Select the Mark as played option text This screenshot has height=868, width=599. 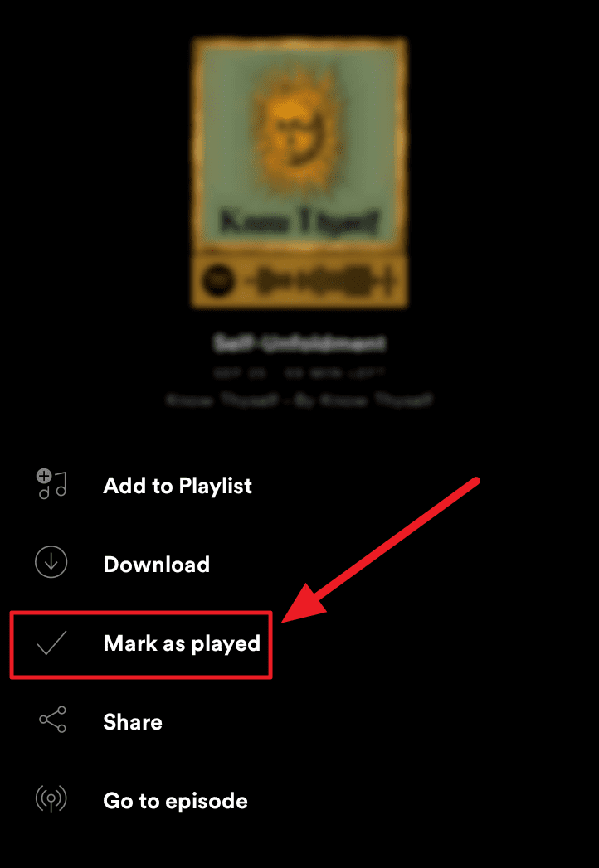click(182, 644)
